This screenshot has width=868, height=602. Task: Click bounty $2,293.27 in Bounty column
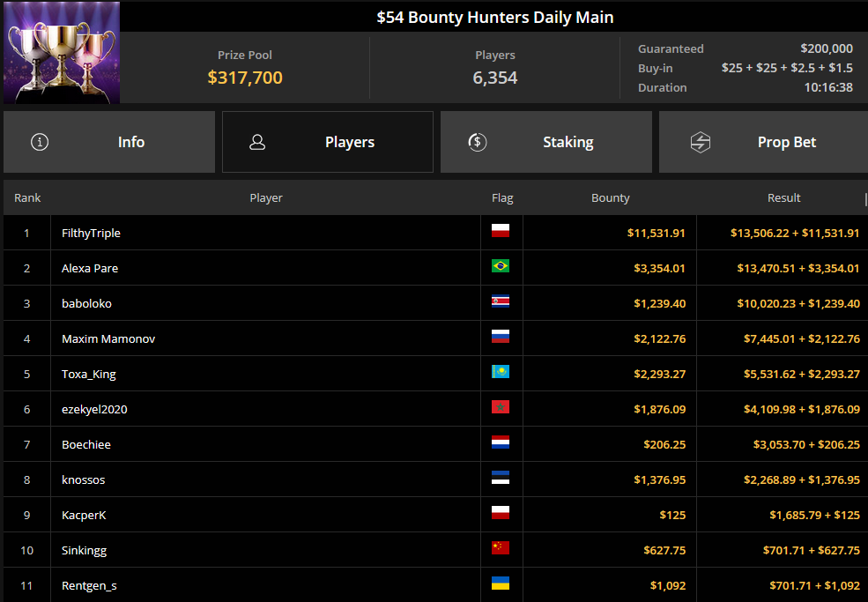[x=659, y=375]
